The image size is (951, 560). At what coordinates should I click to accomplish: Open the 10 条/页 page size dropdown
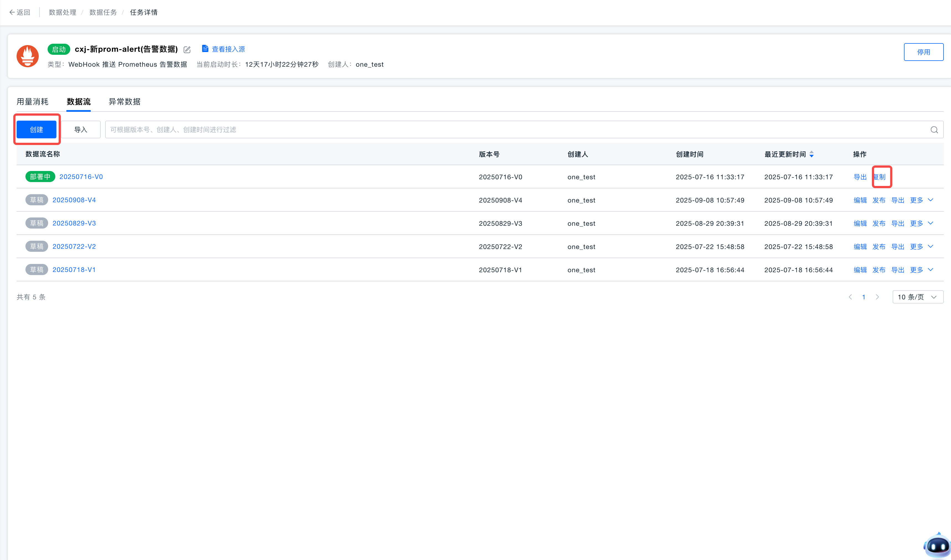pyautogui.click(x=918, y=297)
